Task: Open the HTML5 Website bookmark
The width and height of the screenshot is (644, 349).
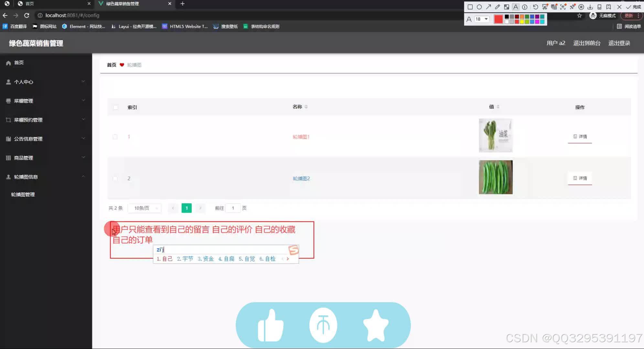Action: pos(185,26)
